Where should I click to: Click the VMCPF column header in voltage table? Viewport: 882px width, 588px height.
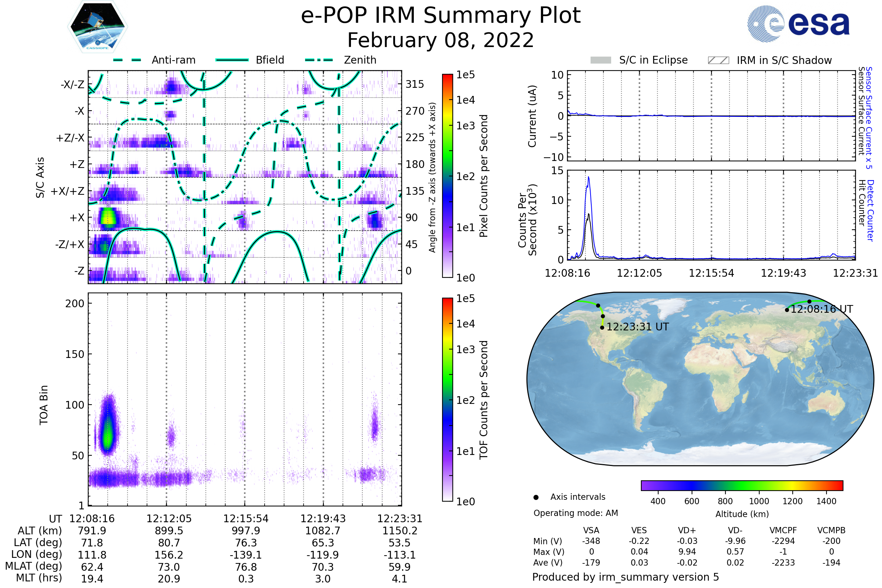coord(783,530)
